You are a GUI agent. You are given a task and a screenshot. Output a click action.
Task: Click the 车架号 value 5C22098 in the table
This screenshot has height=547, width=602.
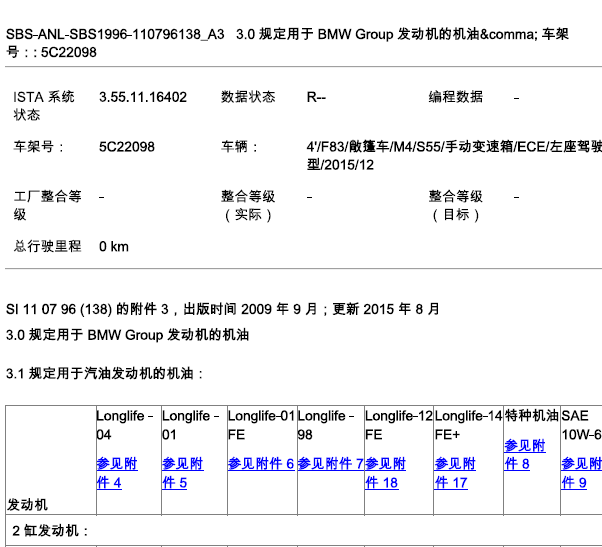(x=127, y=147)
